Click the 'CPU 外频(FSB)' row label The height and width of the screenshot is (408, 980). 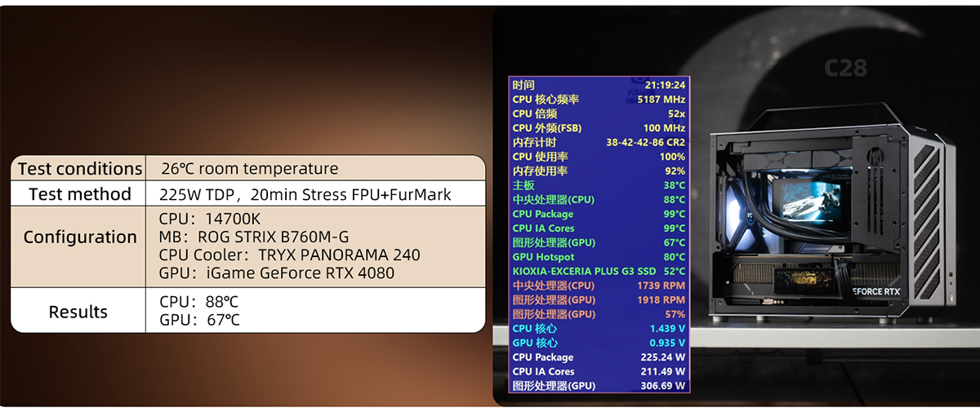tap(547, 128)
